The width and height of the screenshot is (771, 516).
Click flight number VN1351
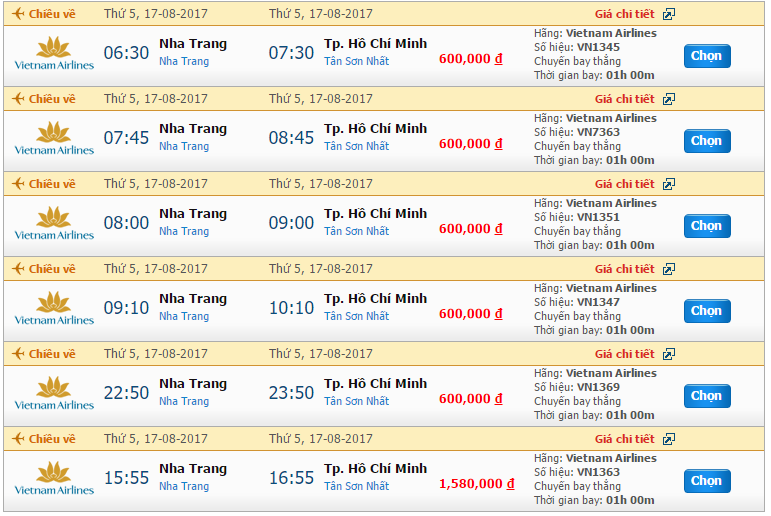(x=598, y=218)
